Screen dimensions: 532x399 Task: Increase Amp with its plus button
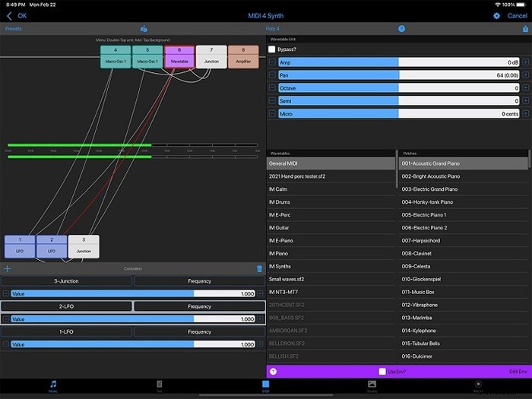[x=526, y=62]
